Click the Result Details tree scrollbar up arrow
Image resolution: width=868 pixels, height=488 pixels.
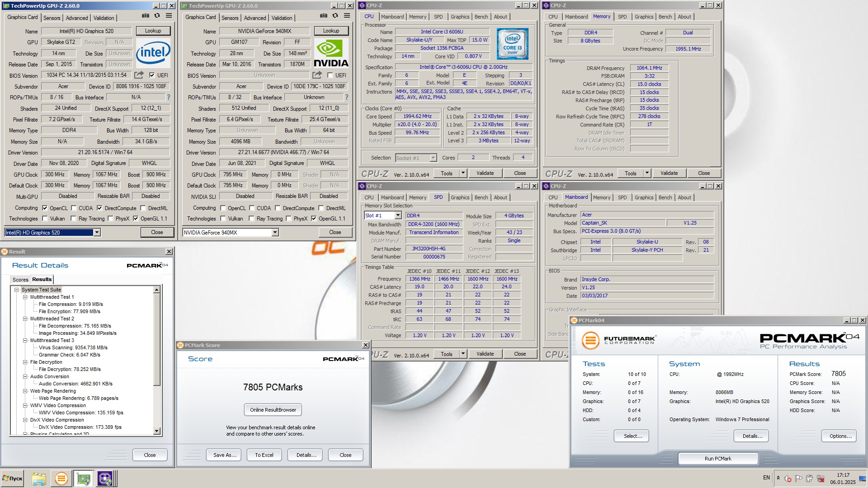click(157, 290)
